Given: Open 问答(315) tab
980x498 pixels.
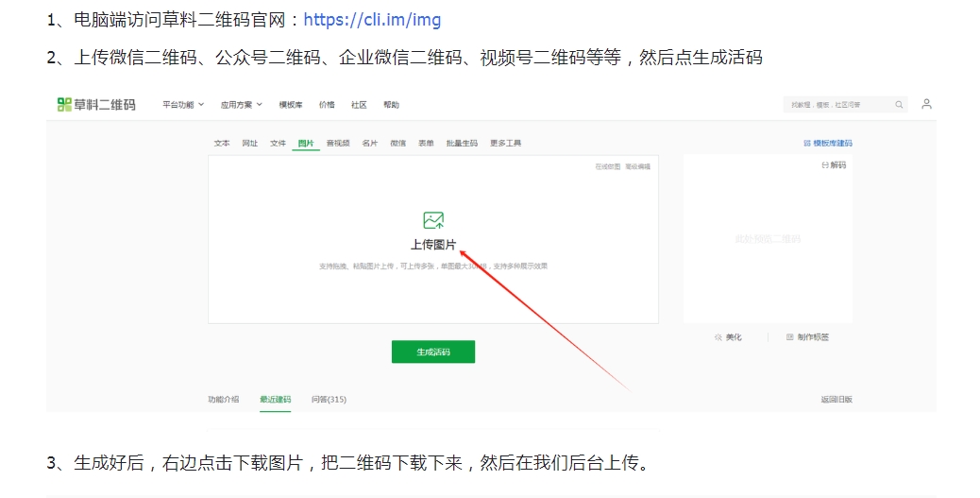Looking at the screenshot, I should (x=329, y=400).
